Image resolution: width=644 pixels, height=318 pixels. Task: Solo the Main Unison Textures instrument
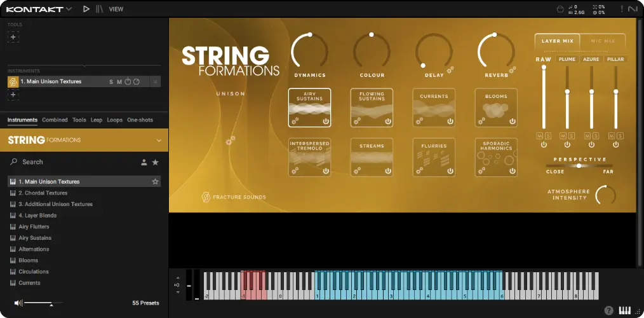point(111,82)
